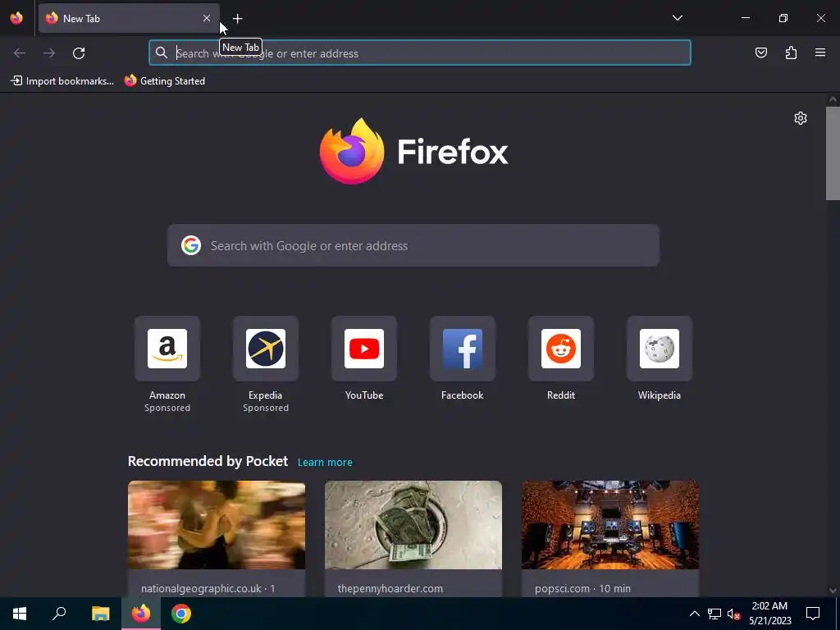Expand the list all tabs chevron
Screen dimensions: 840x630
click(677, 18)
